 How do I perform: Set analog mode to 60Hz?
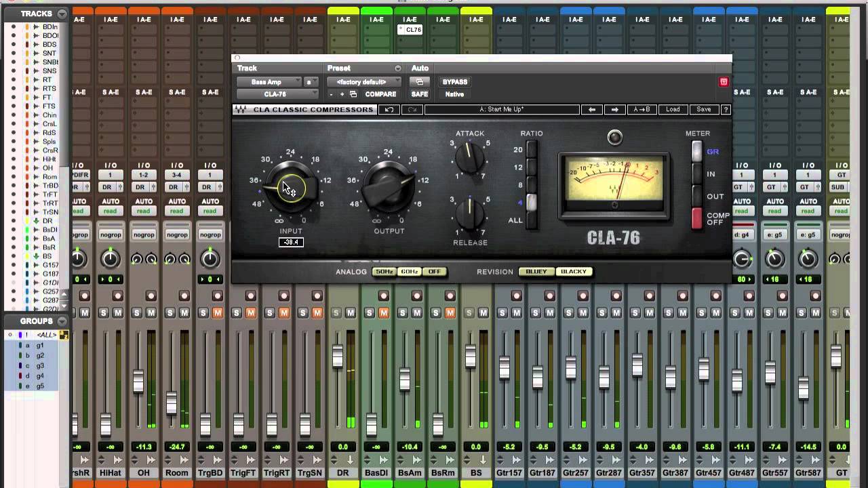[409, 272]
